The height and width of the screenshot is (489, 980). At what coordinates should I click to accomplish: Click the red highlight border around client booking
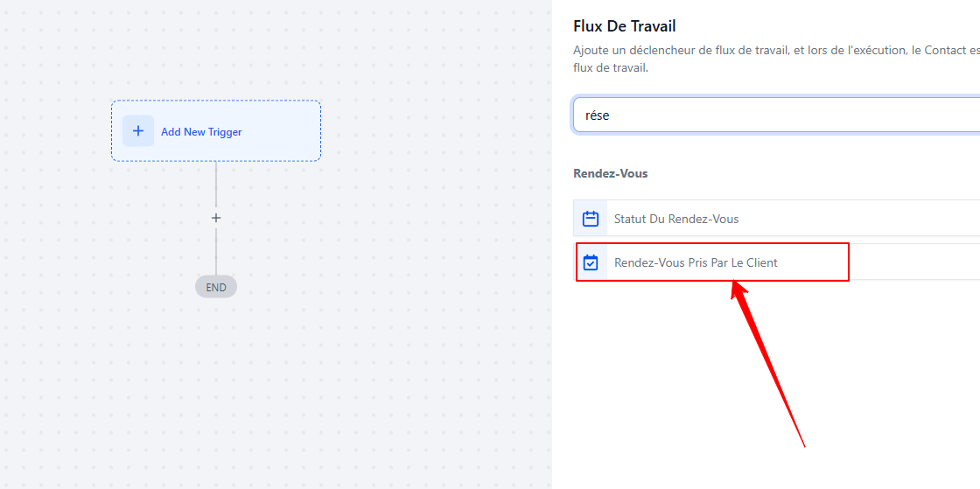(x=712, y=244)
